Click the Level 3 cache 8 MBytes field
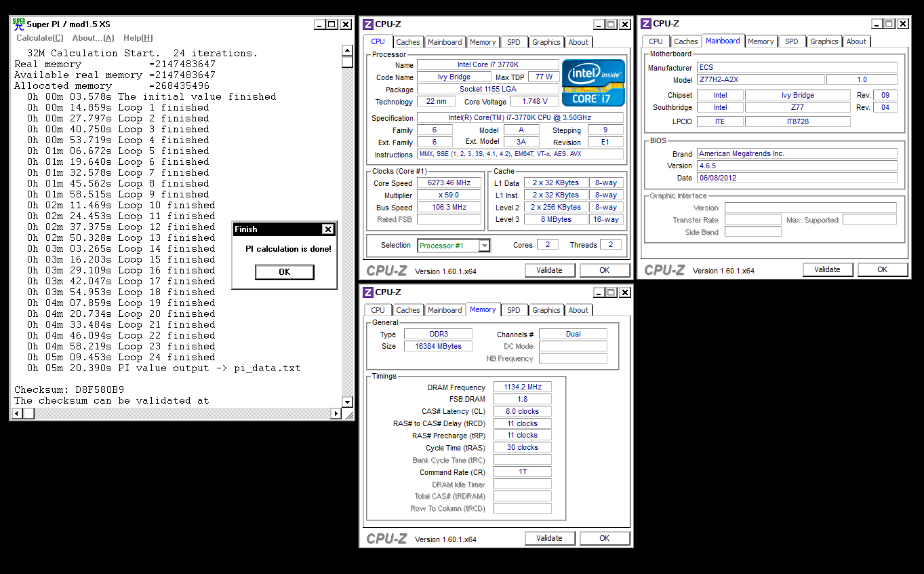The image size is (924, 574). 556,220
